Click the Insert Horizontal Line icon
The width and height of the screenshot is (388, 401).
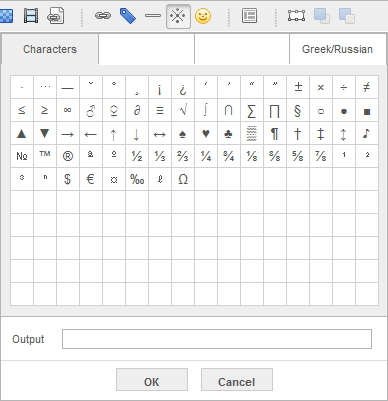click(153, 16)
